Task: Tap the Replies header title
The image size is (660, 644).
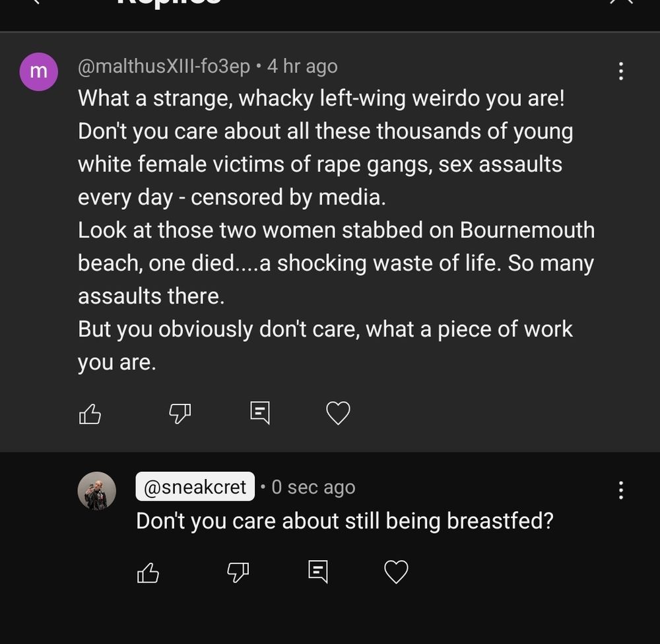Action: coord(168,3)
